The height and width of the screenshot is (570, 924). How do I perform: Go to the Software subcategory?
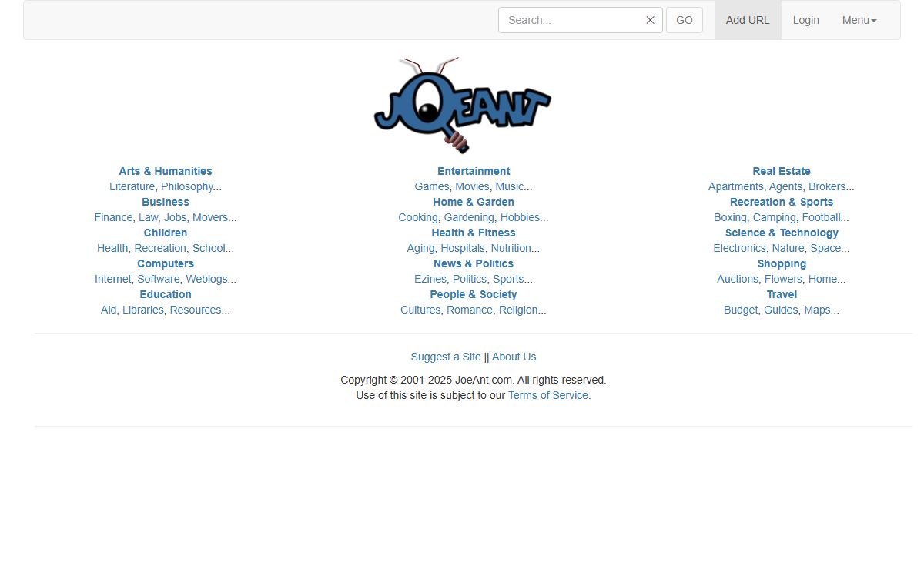point(159,279)
